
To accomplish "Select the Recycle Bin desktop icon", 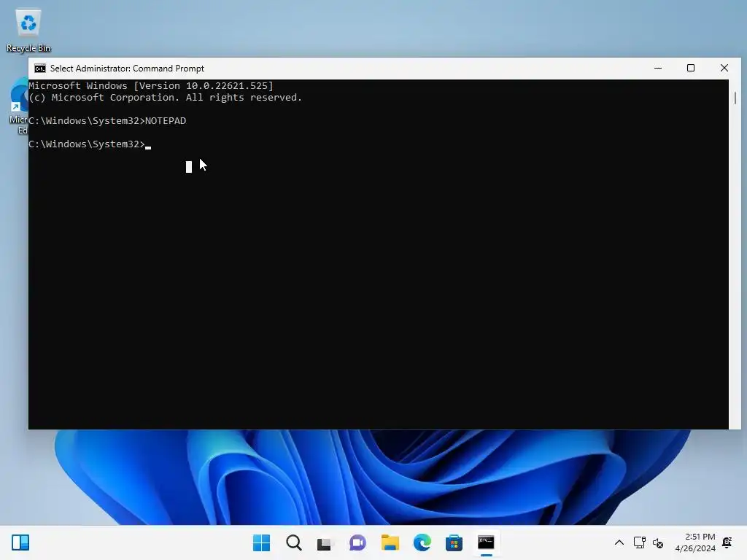I will click(28, 31).
